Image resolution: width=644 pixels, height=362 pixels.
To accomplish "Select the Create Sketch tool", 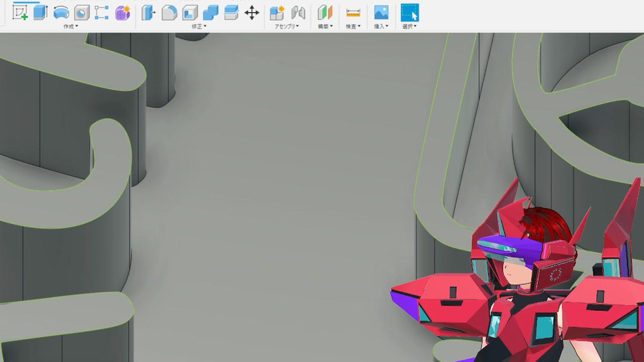I will tap(19, 12).
